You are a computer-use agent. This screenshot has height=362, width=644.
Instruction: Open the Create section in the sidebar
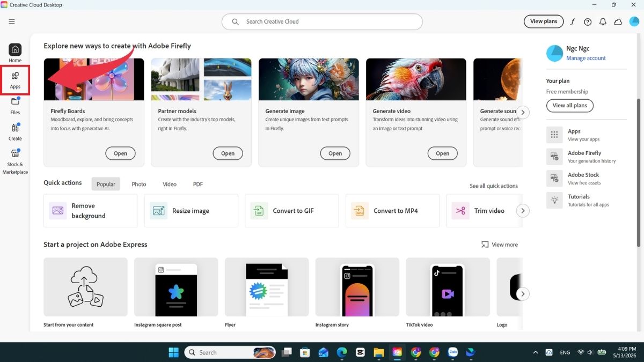point(15,131)
